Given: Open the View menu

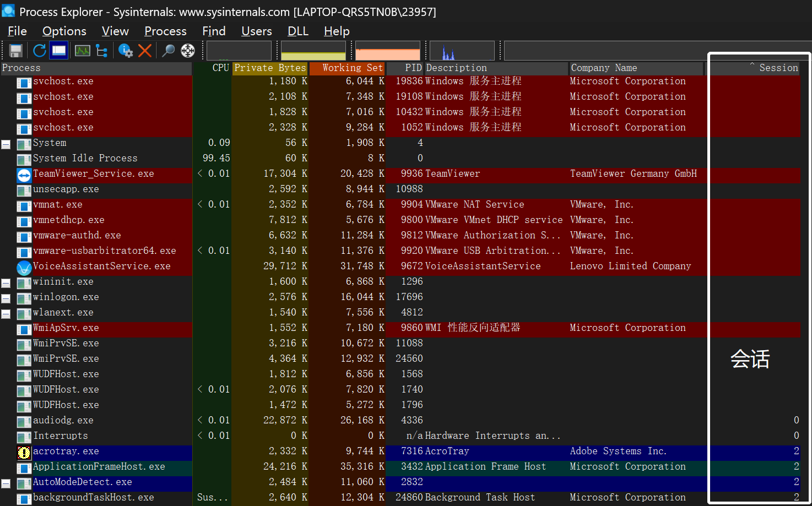Looking at the screenshot, I should click(115, 31).
